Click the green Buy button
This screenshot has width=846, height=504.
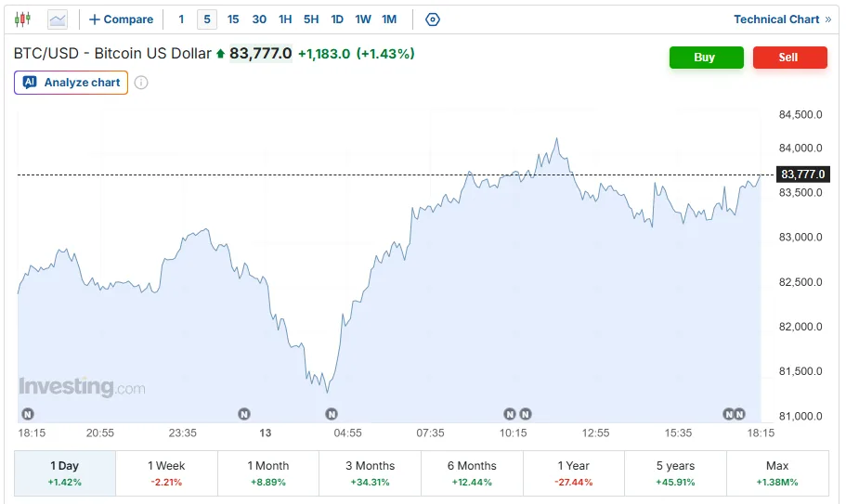707,58
